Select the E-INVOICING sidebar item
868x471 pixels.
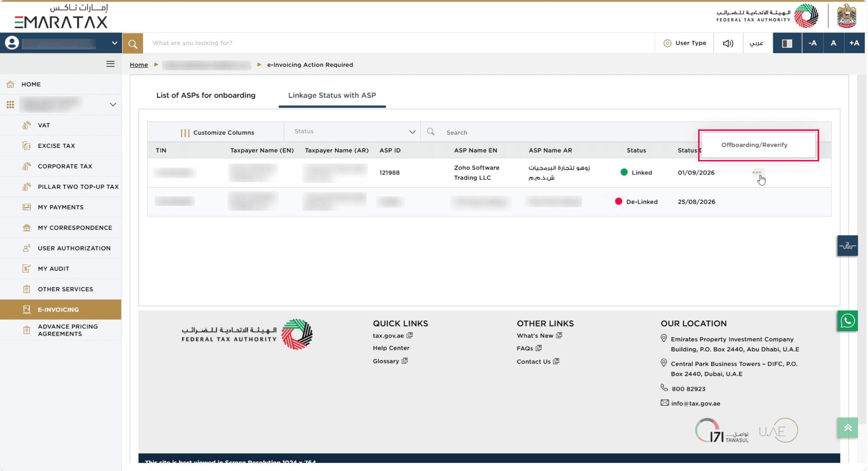click(61, 309)
